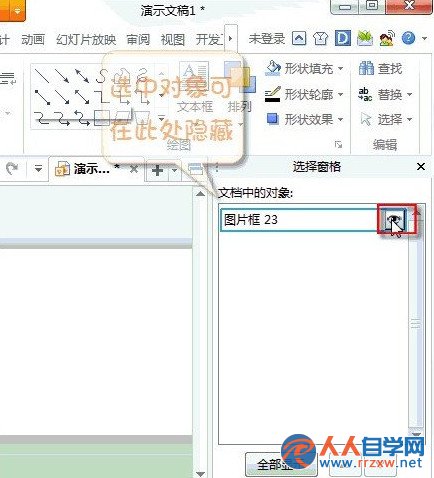Screen dimensions: 434x478
Task: Hide 图片框 23 using the eye toggle
Action: tap(394, 219)
